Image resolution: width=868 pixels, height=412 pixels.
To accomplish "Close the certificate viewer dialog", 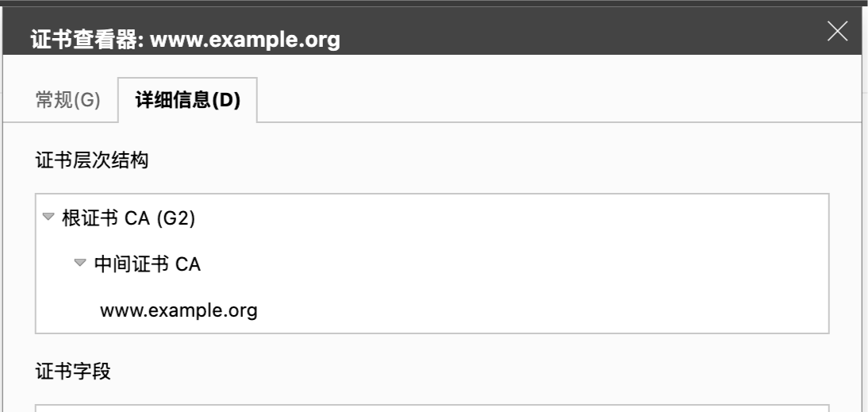I will (837, 32).
